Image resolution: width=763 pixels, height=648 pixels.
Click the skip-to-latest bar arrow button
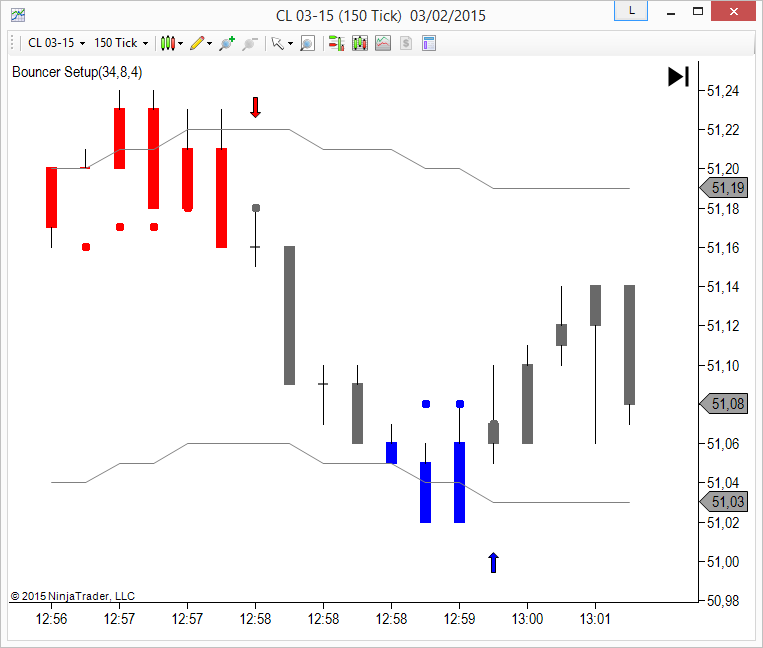678,77
